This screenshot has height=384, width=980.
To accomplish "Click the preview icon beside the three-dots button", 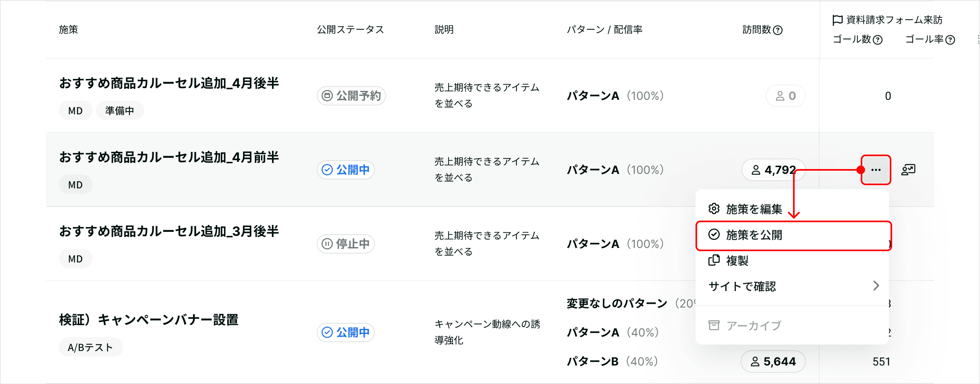I will click(908, 170).
